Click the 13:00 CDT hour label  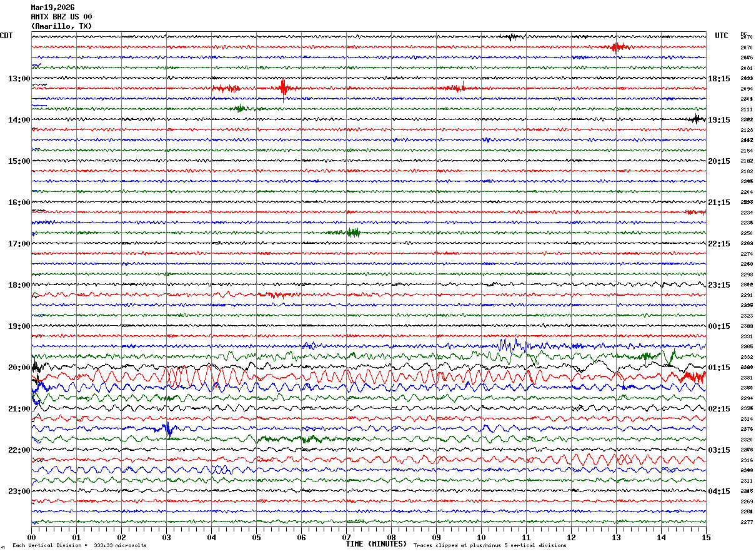[x=19, y=79]
